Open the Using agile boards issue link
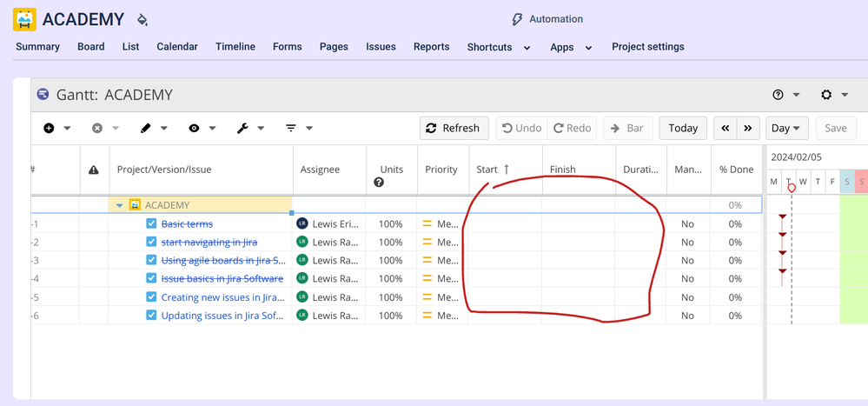The height and width of the screenshot is (406, 868). tap(223, 260)
